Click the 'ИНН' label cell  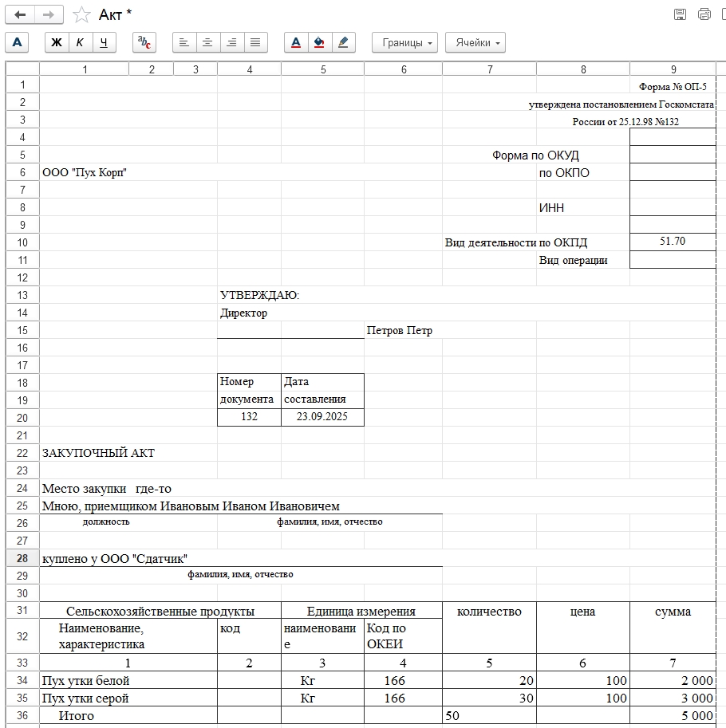point(583,207)
